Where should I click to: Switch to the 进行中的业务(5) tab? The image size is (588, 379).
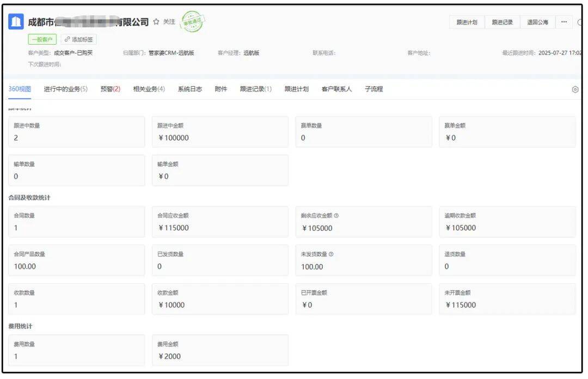[66, 89]
